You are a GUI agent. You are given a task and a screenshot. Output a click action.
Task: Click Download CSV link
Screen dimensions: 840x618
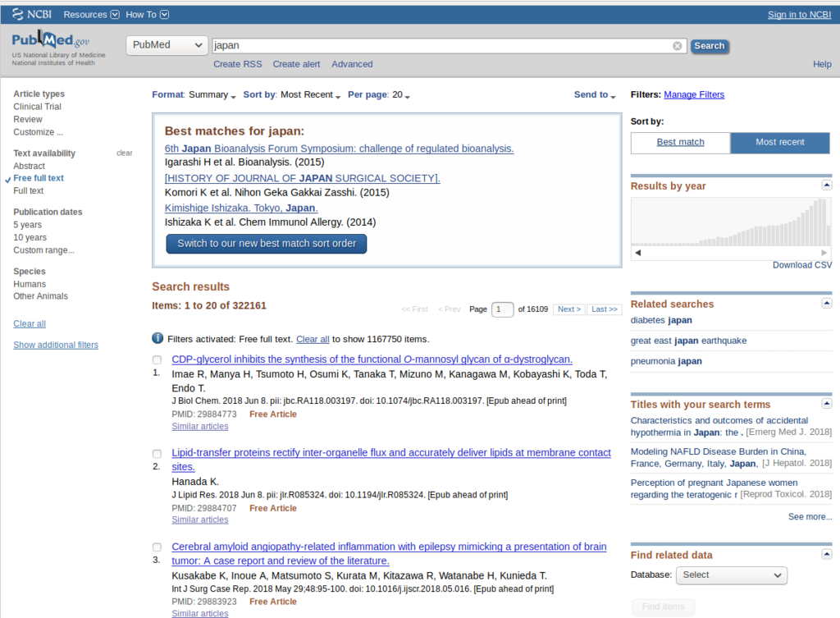click(x=802, y=265)
